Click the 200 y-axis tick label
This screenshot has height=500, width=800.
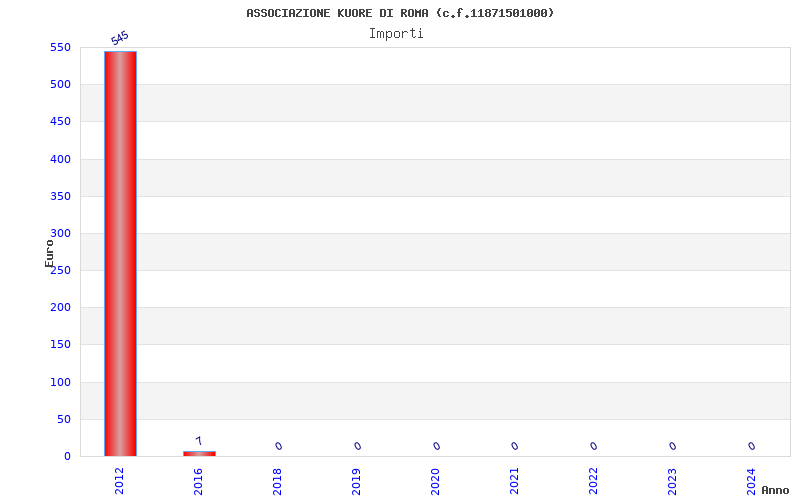coord(60,308)
